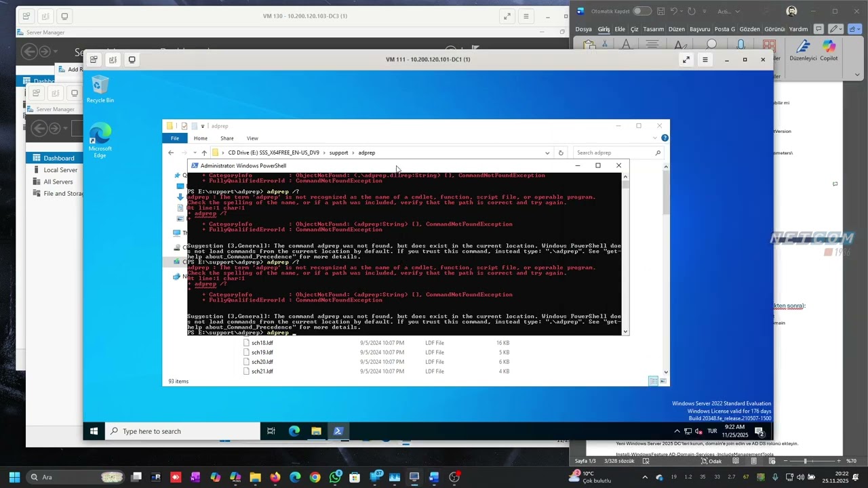The image size is (868, 488).
Task: Refresh the adprep folder view
Action: (561, 152)
